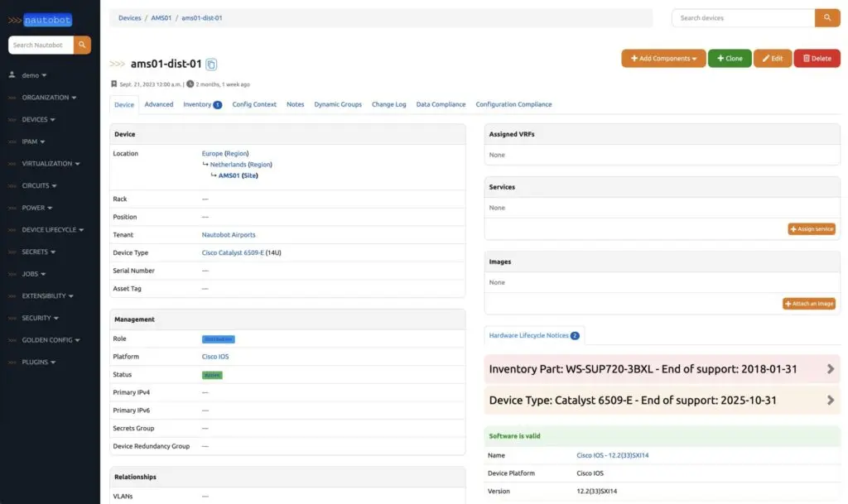
Task: Open the demo user menu
Action: 33,75
